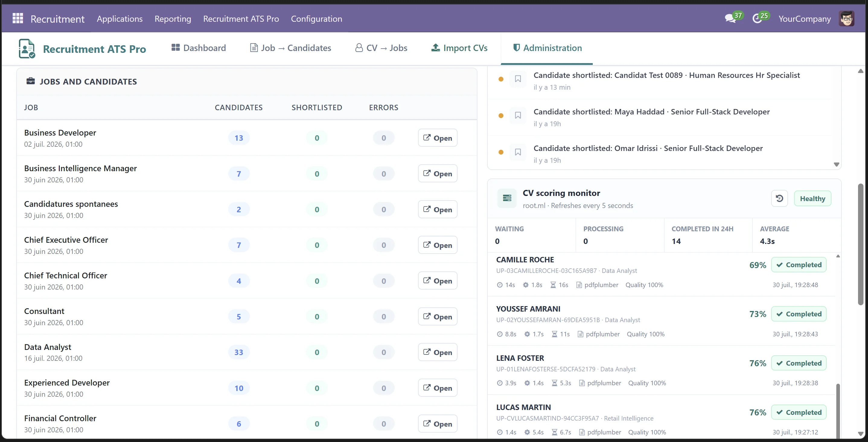Image resolution: width=868 pixels, height=442 pixels.
Task: Click the Healthy status badge
Action: coord(812,199)
